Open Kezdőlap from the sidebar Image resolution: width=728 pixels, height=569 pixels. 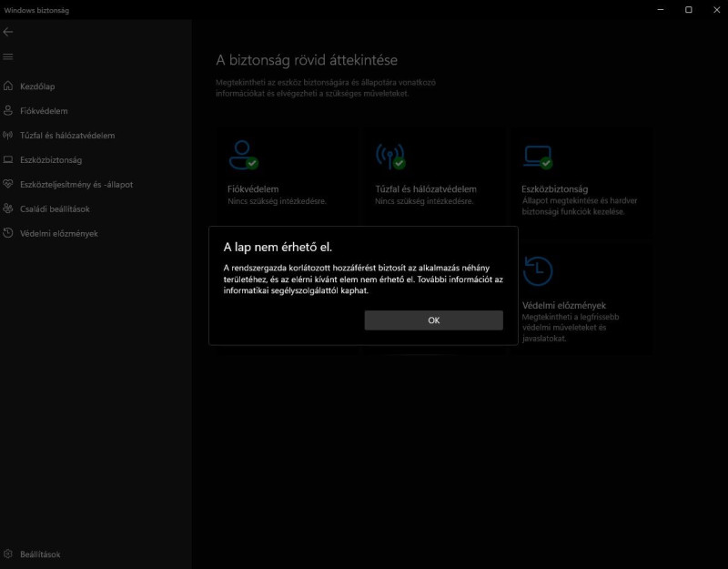(37, 86)
